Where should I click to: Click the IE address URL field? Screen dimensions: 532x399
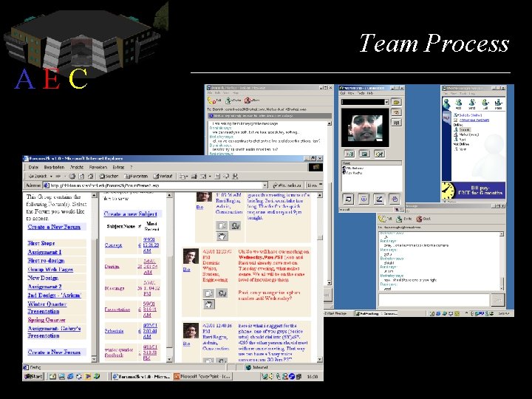156,185
